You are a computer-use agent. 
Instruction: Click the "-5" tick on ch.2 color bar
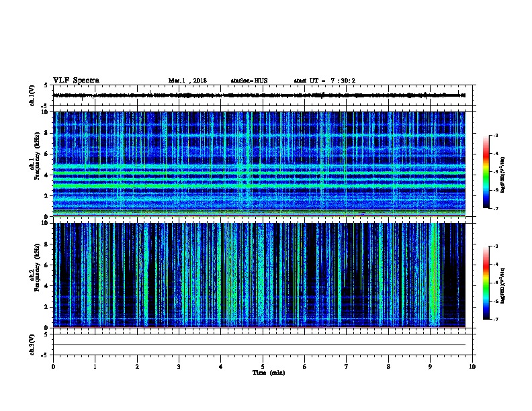click(495, 283)
